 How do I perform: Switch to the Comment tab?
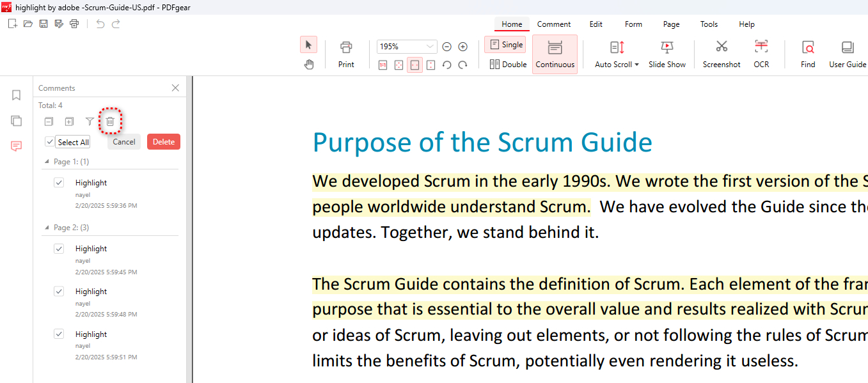coord(554,24)
